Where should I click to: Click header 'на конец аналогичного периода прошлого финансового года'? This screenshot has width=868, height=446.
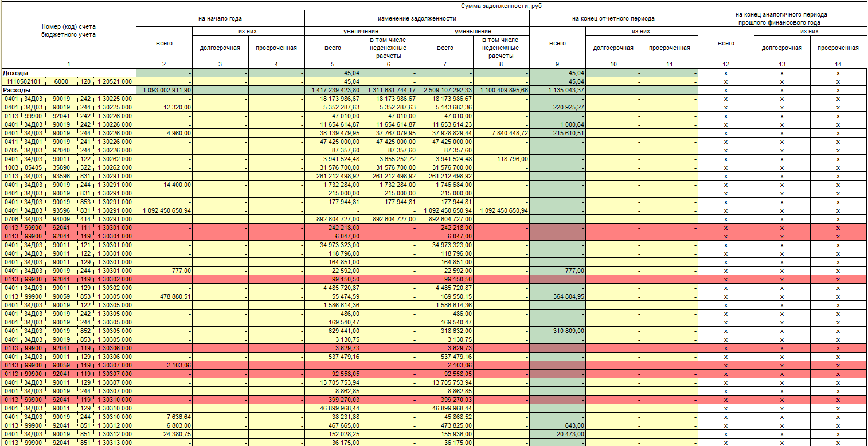(x=782, y=18)
